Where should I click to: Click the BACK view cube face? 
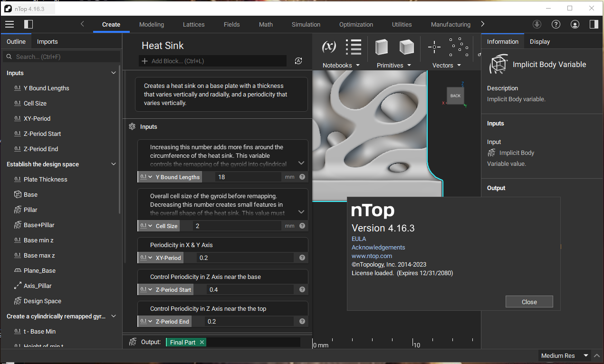point(455,96)
